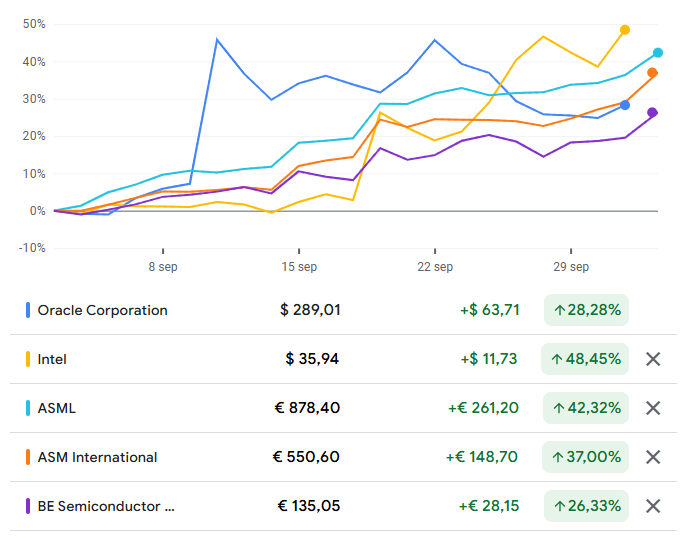Click Intel's +48,45% change badge
Screen dimensions: 691x539
(586, 359)
